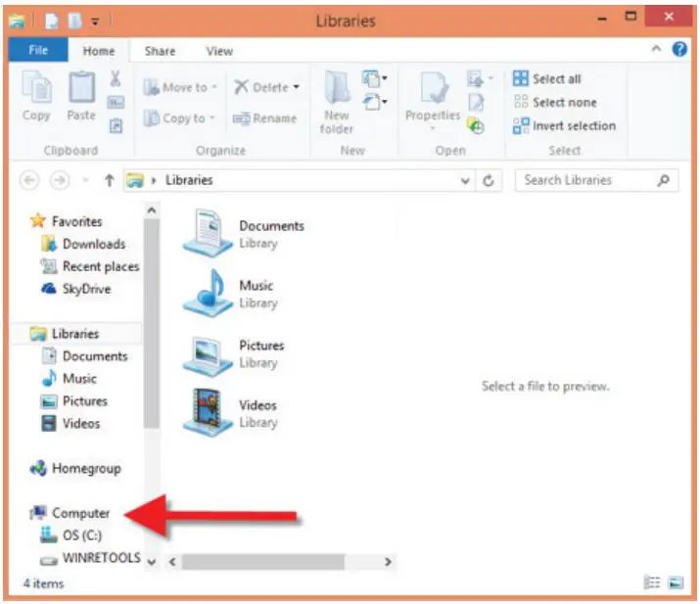Screen dimensions: 700x604
Task: Click the Forward navigation arrow
Action: pos(60,180)
